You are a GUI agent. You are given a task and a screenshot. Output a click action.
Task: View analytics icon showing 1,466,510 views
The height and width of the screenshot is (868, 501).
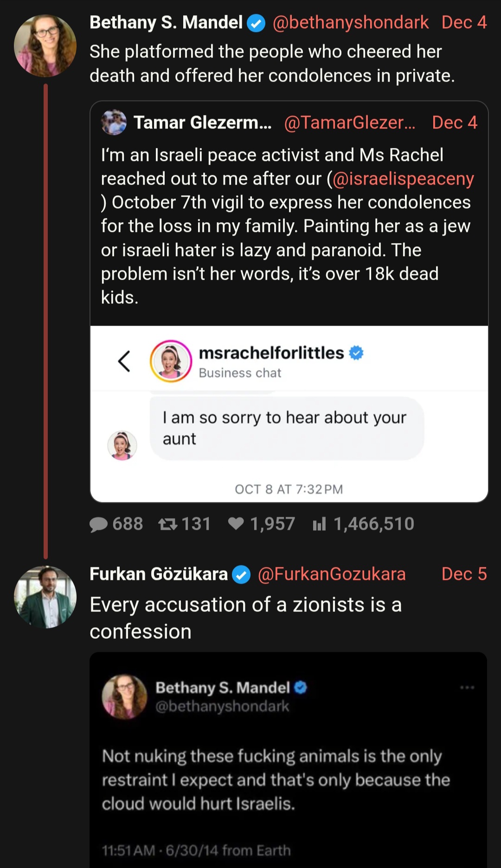319,524
